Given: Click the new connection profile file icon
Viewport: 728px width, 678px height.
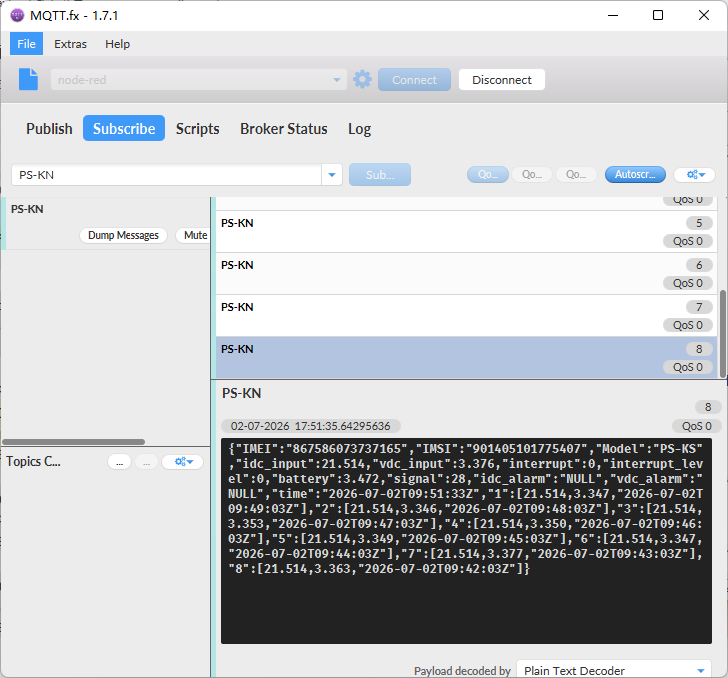Looking at the screenshot, I should [x=28, y=79].
